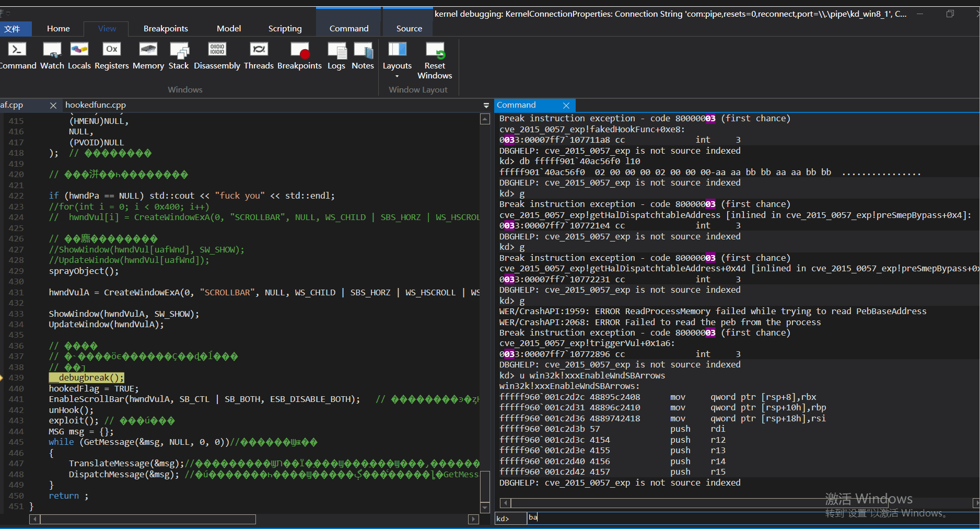Viewport: 980px width, 529px height.
Task: Close the Command panel tab
Action: point(566,106)
